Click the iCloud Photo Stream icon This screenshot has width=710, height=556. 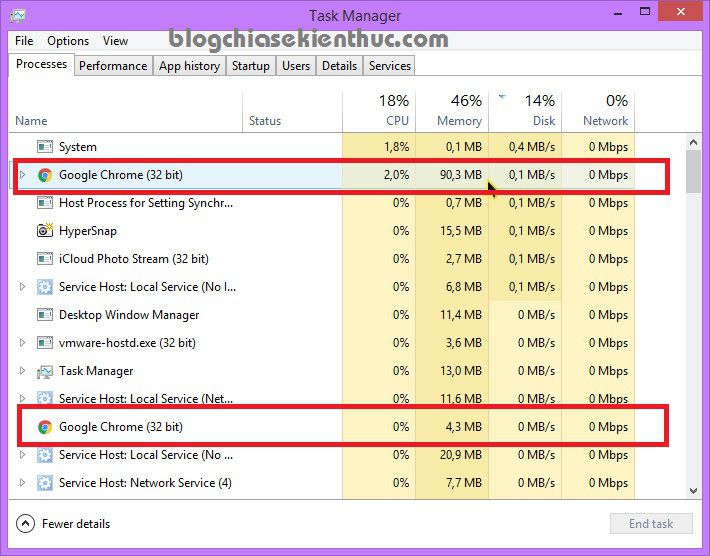pyautogui.click(x=45, y=259)
